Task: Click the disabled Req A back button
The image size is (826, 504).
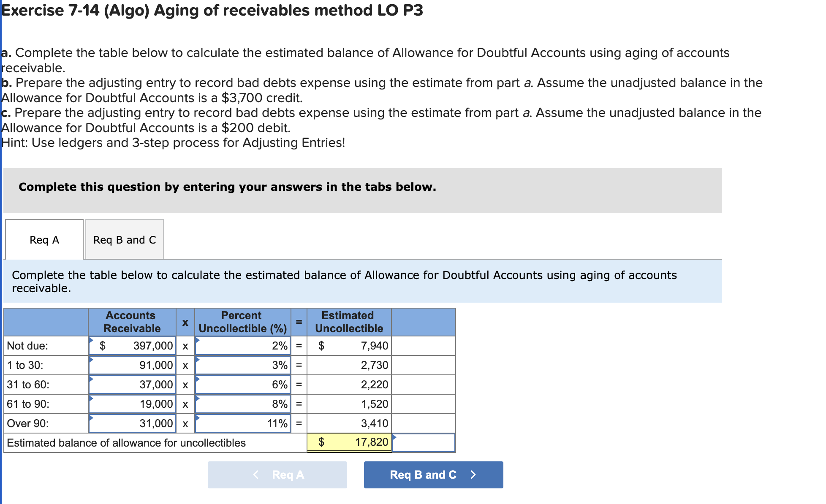Action: pos(277,474)
